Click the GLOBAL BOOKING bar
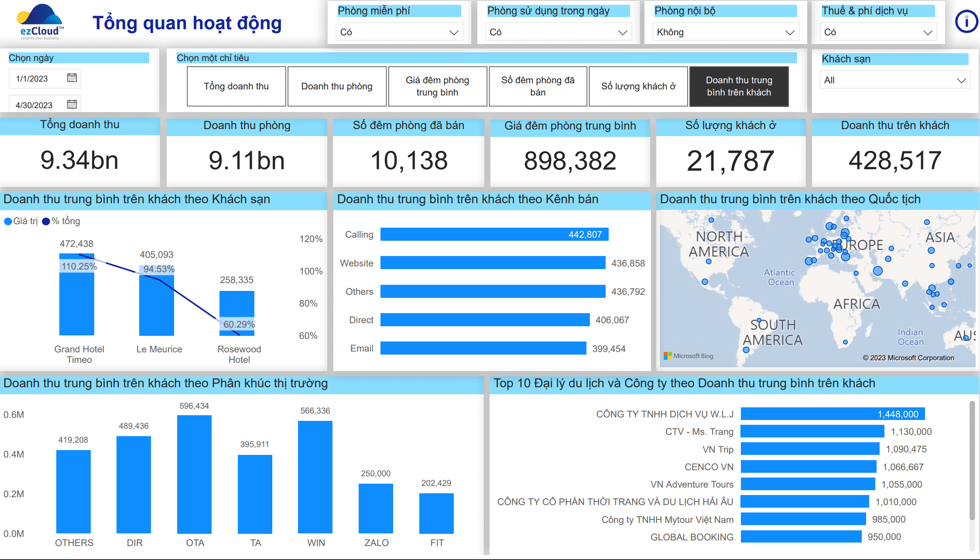 pos(801,537)
